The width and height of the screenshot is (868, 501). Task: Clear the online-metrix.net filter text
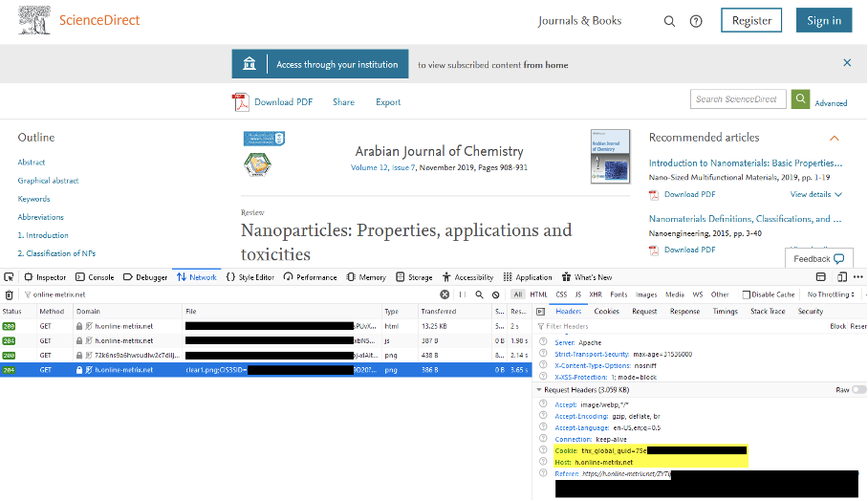coord(445,294)
